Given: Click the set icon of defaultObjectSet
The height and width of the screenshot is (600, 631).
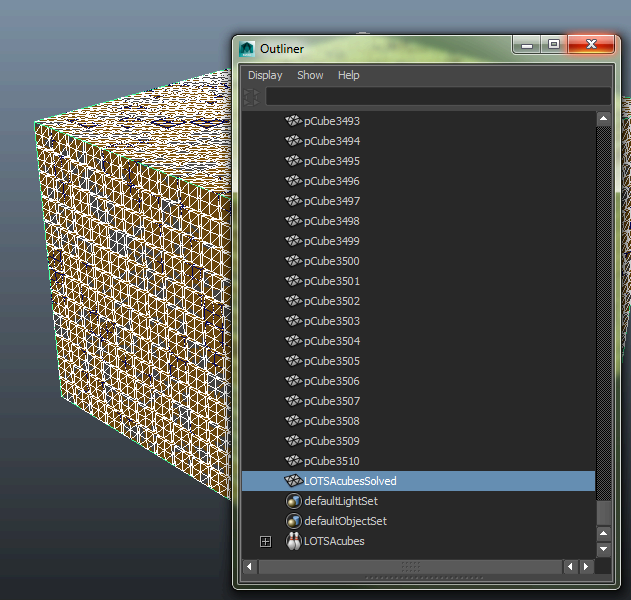Looking at the screenshot, I should point(294,521).
